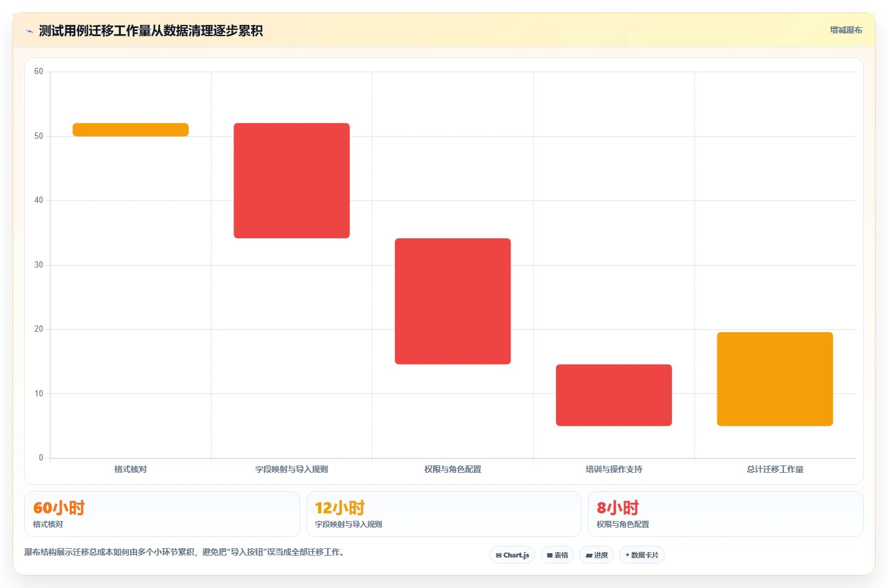Click the x-axis label 培训与操作支持

(614, 469)
